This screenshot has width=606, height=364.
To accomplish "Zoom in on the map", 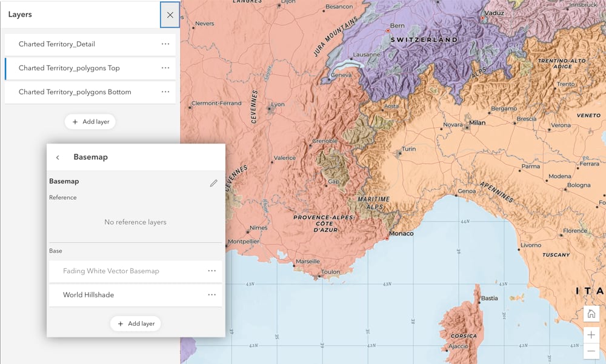I will pyautogui.click(x=591, y=335).
